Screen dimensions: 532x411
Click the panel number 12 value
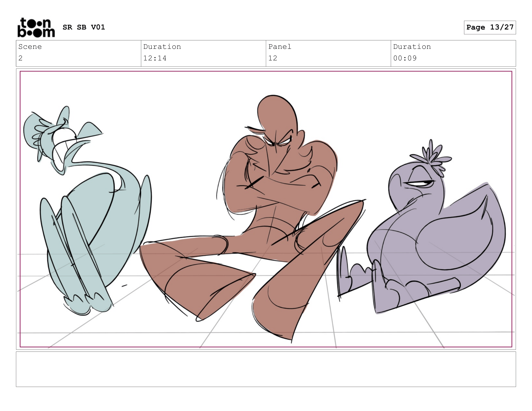point(273,58)
